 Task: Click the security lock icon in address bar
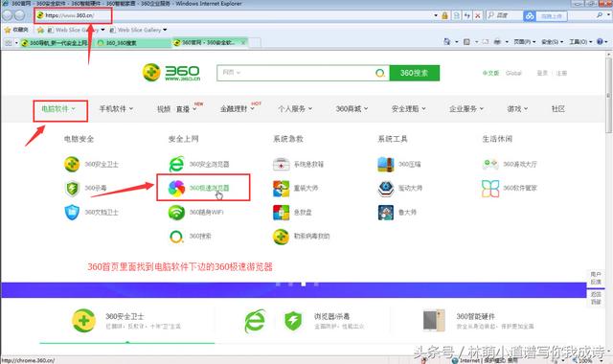(x=444, y=15)
